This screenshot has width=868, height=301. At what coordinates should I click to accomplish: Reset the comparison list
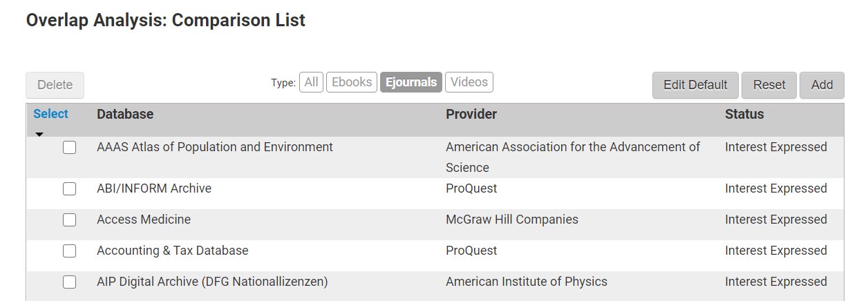[769, 85]
